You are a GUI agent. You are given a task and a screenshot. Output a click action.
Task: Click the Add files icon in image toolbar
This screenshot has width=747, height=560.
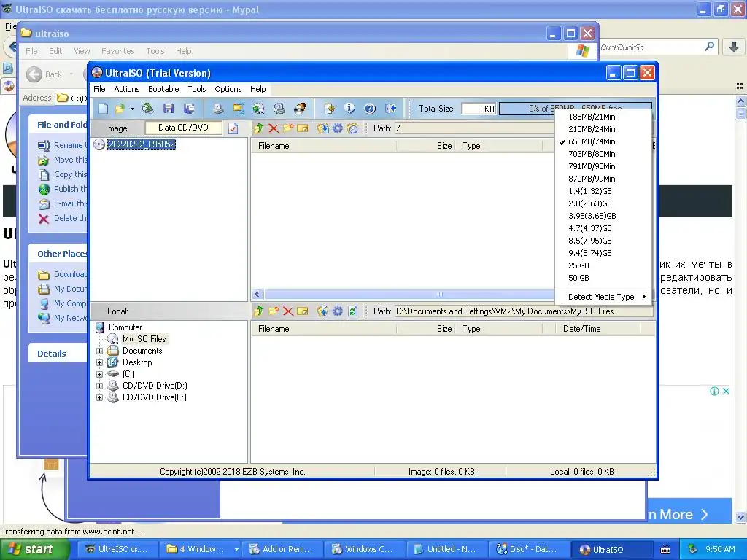tap(323, 128)
